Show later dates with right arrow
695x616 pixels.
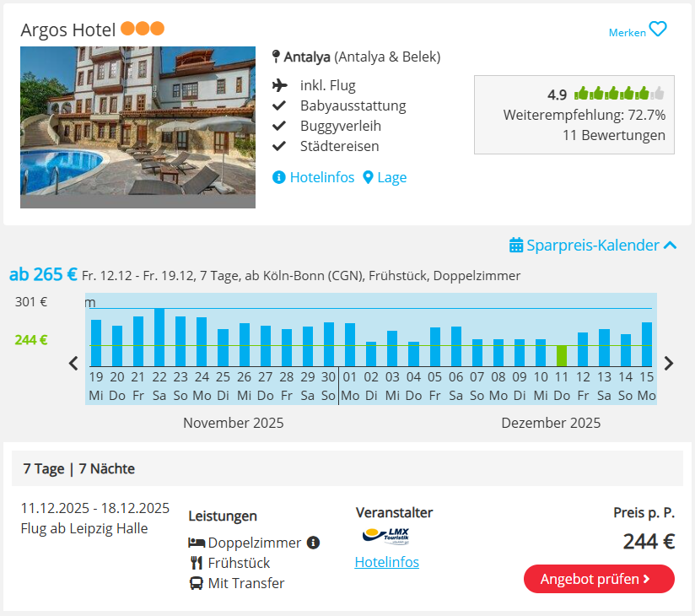pyautogui.click(x=669, y=363)
